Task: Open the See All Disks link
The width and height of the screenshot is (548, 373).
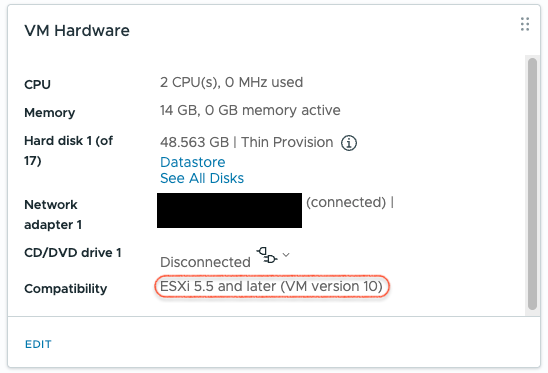Action: click(x=202, y=178)
